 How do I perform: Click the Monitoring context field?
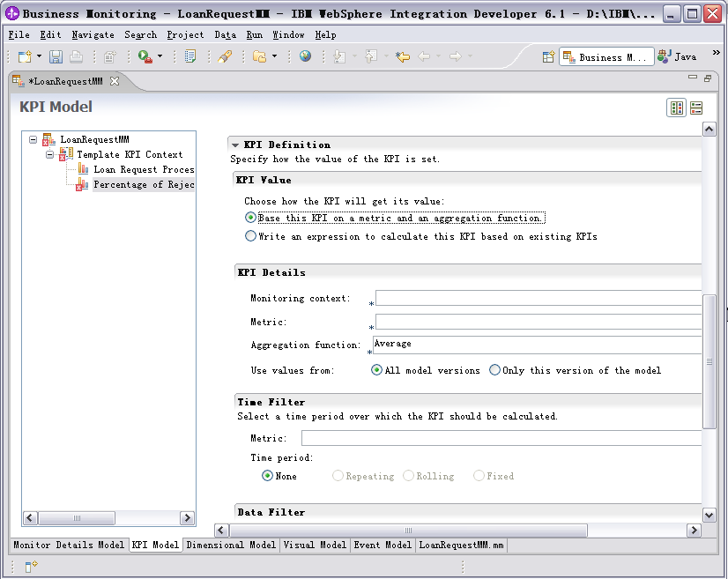click(x=539, y=298)
